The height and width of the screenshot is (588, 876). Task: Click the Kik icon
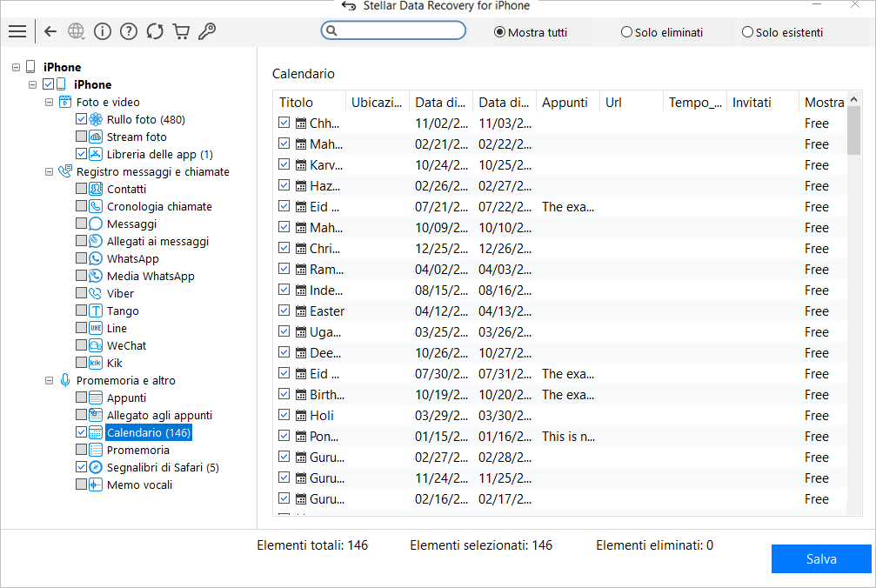coord(96,363)
